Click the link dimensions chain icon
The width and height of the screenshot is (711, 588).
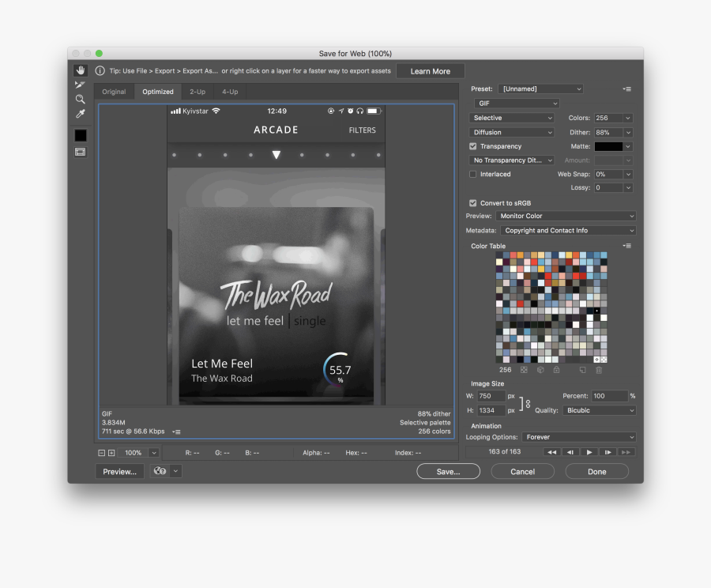click(x=528, y=403)
